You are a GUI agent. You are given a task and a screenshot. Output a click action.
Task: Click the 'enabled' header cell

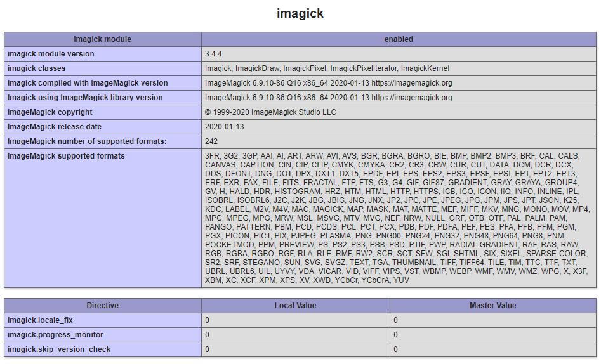pos(399,39)
